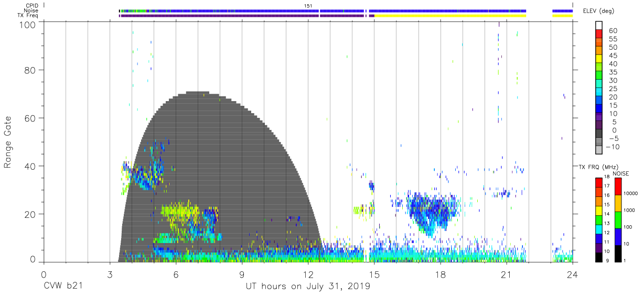Click the cyan 12 MHz TX frequency band
The image size is (644, 297).
[599, 229]
